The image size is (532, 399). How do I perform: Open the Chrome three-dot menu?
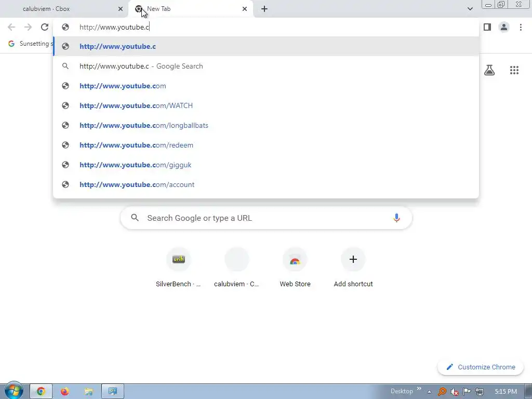tap(521, 27)
